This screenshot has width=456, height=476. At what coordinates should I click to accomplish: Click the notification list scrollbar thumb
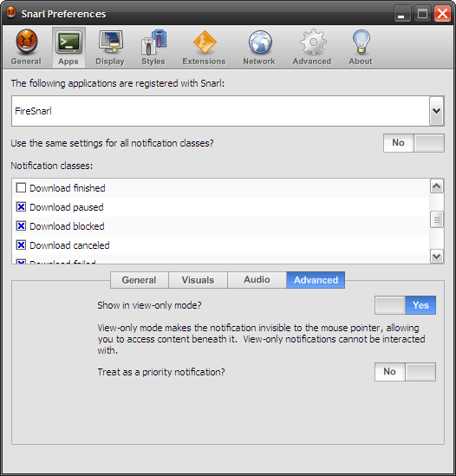pos(437,219)
